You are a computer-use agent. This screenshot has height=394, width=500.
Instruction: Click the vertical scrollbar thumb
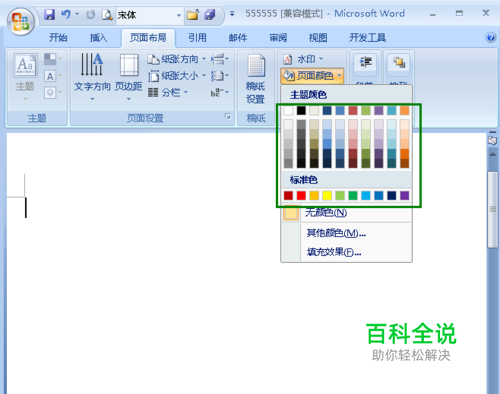(493, 209)
